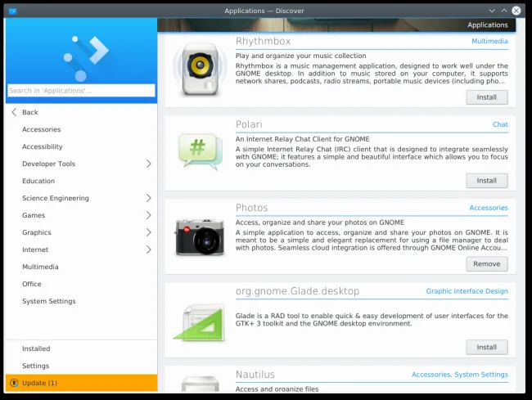
Task: Click the Nautilus file cabinet icon
Action: tap(201, 384)
